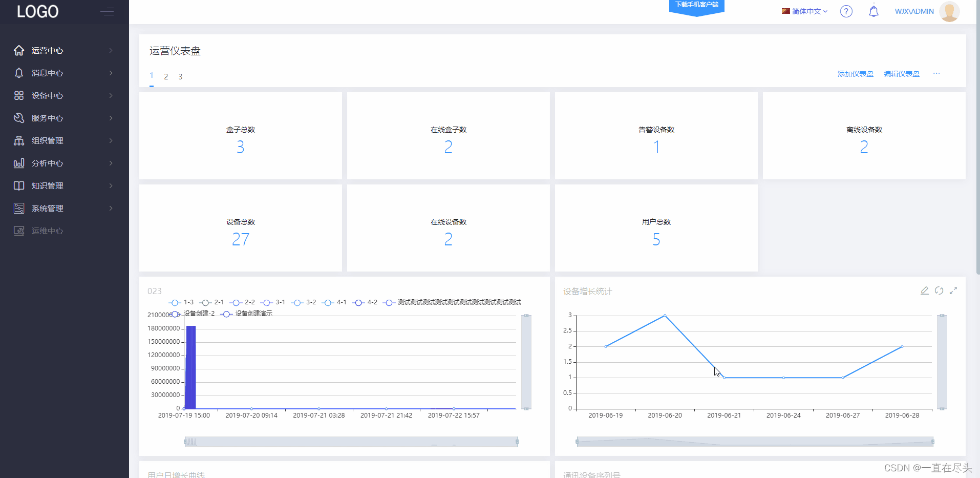
Task: Toggle legend series 2-1
Action: [x=211, y=302]
